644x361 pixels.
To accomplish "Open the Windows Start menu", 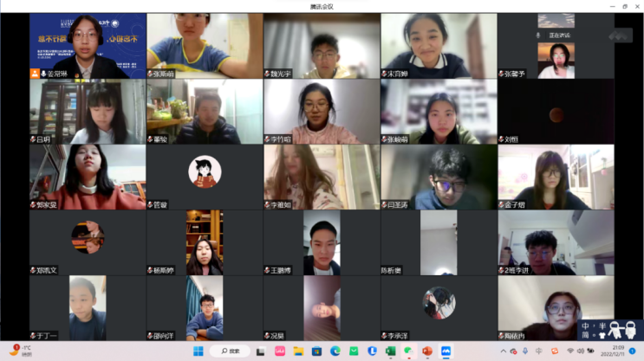I will (198, 351).
